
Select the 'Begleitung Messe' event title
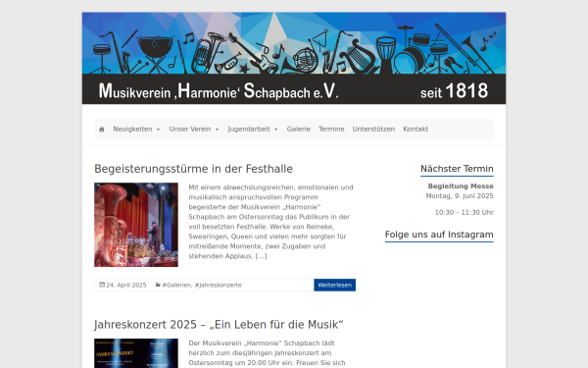(461, 186)
